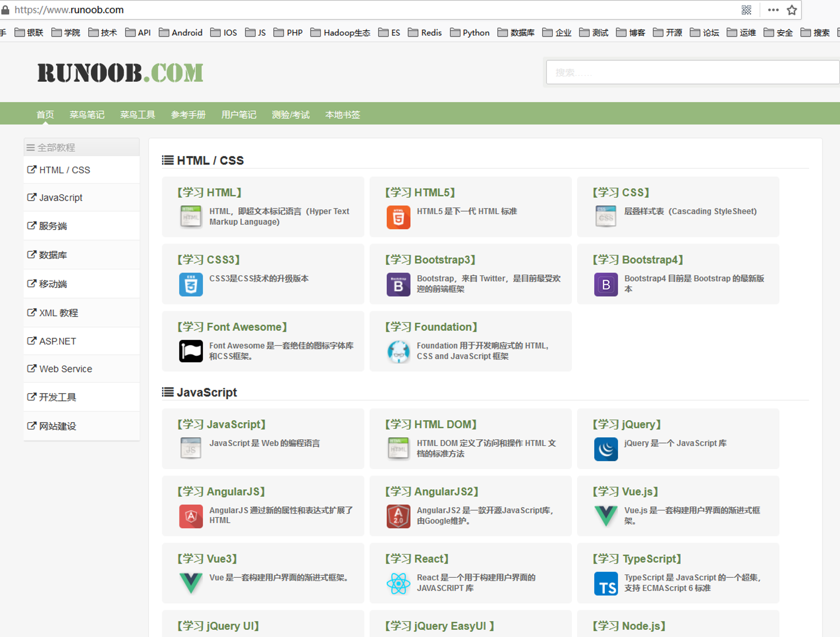Image resolution: width=840 pixels, height=637 pixels.
Task: Click the 搜索 search input field
Action: [x=693, y=72]
